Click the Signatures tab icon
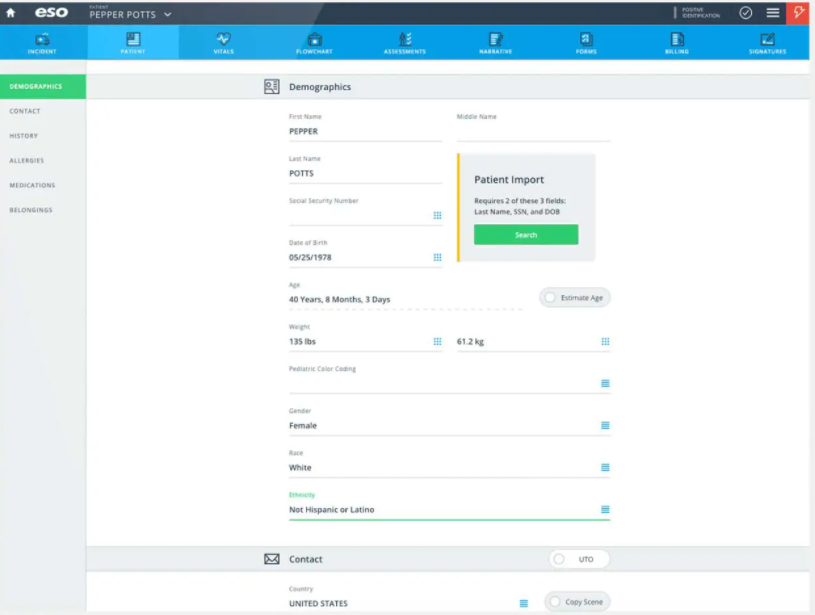Viewport: 815px width, 615px height. (x=766, y=38)
